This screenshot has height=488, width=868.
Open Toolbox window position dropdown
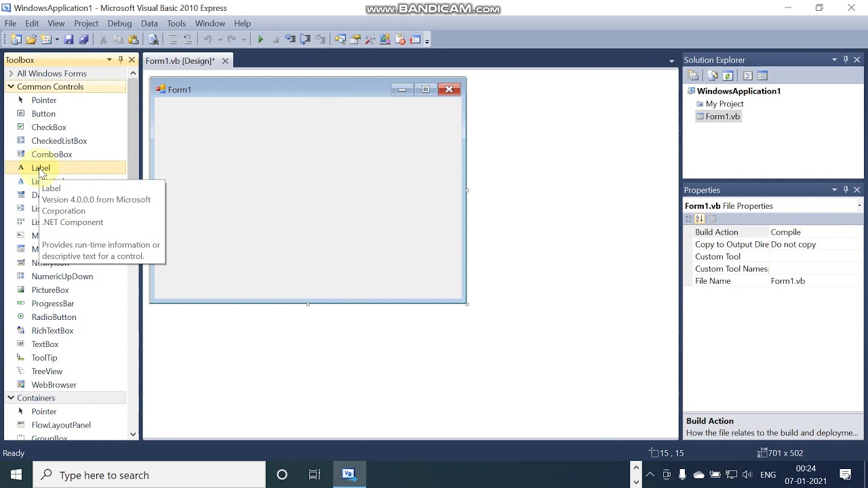(x=109, y=60)
